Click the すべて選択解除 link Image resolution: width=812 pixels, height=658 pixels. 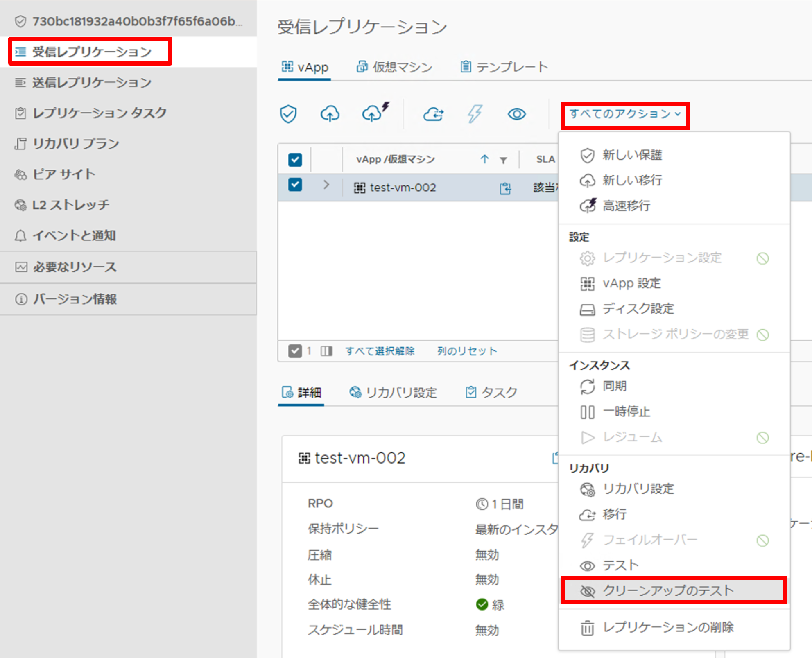pos(380,351)
